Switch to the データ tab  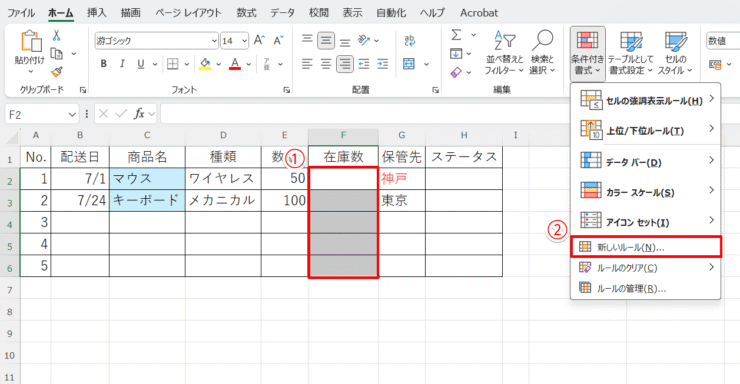click(x=282, y=13)
